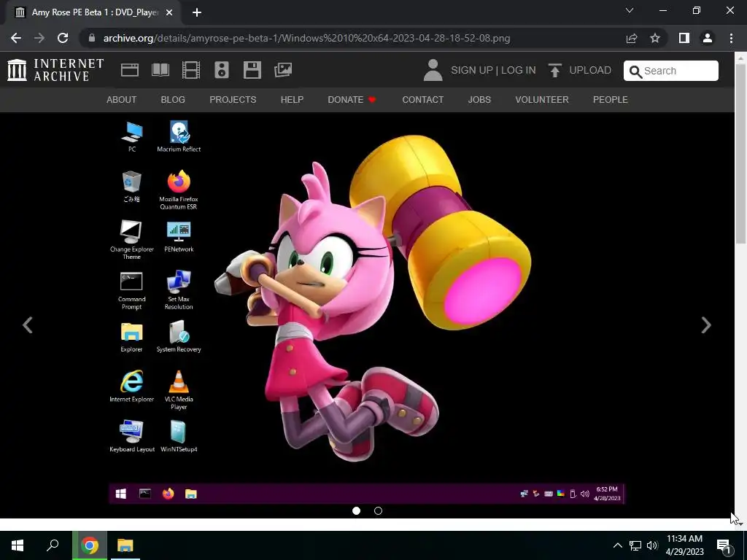Open Windows taskbar search
The height and width of the screenshot is (560, 747).
point(53,545)
